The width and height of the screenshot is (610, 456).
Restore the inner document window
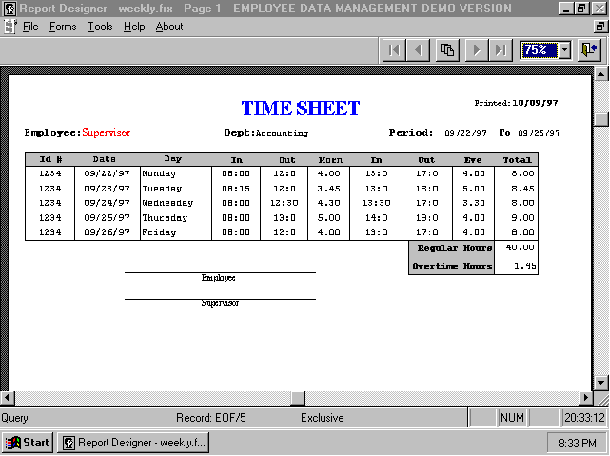[x=600, y=26]
